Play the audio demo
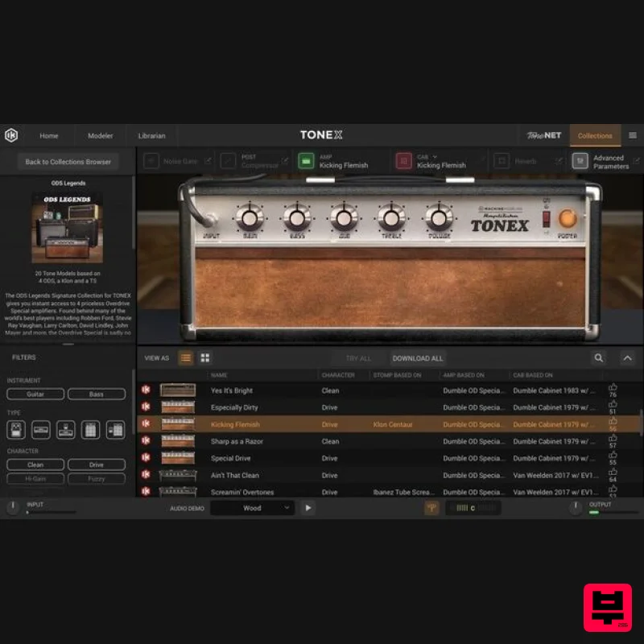 pos(308,508)
